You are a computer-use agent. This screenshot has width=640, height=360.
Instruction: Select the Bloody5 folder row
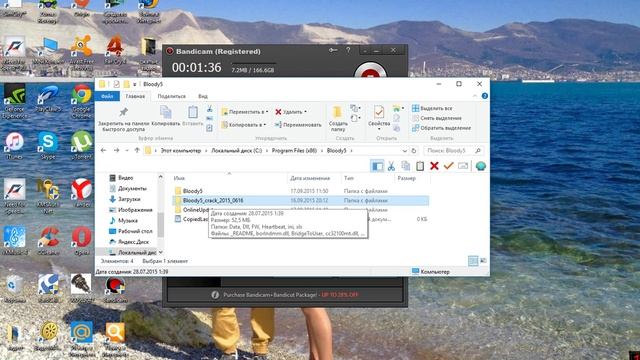[300, 191]
